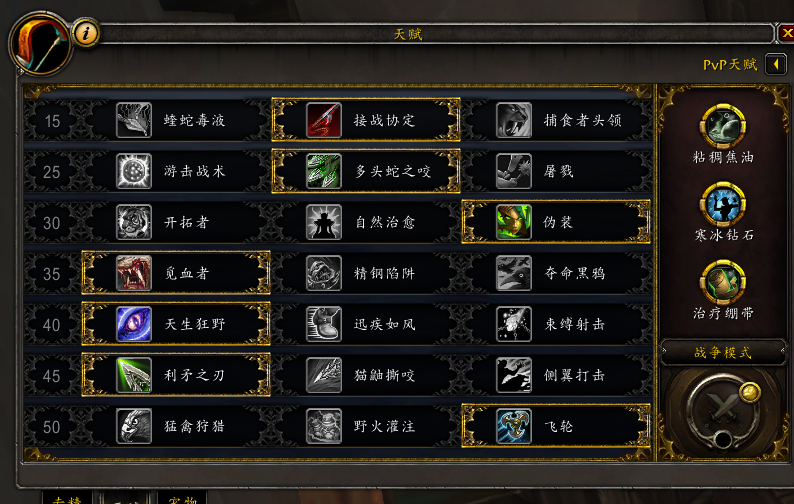
Task: Choose the 束缚射击 talent row entry
Action: [x=556, y=324]
